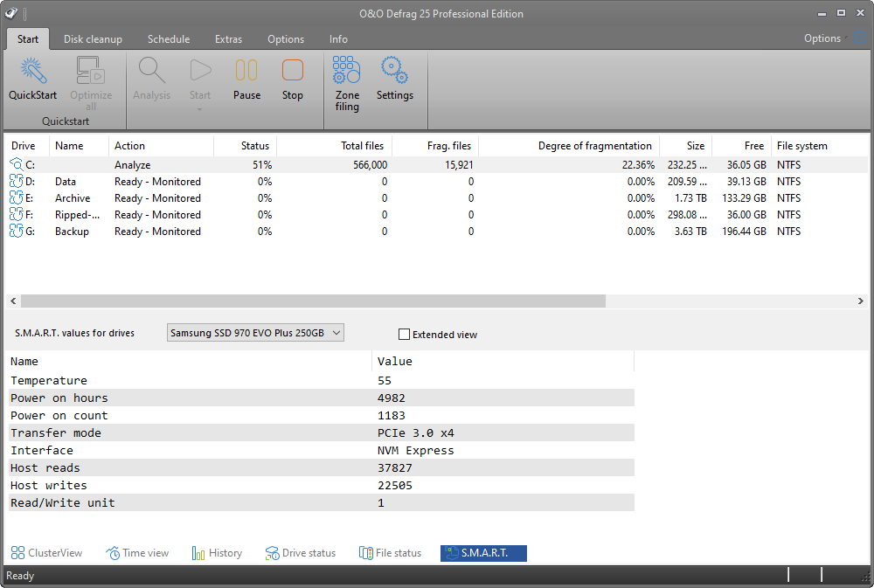Switch to ClusterView panel

tap(47, 553)
